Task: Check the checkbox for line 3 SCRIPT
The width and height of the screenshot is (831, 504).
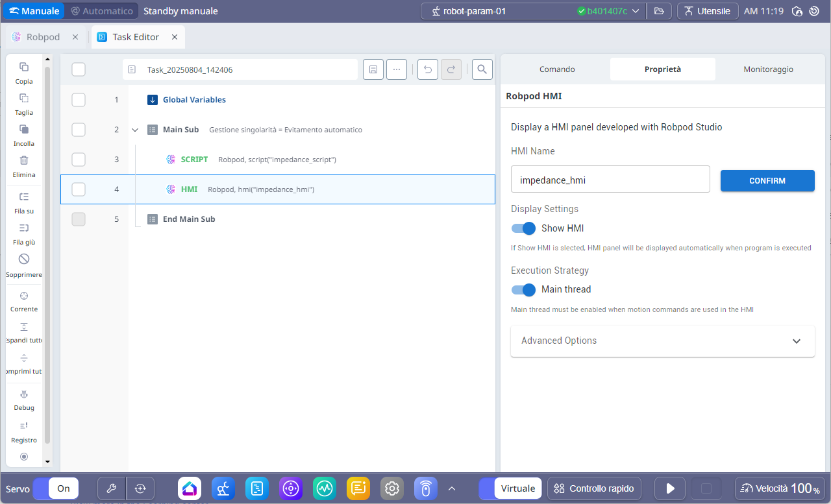Action: click(79, 160)
